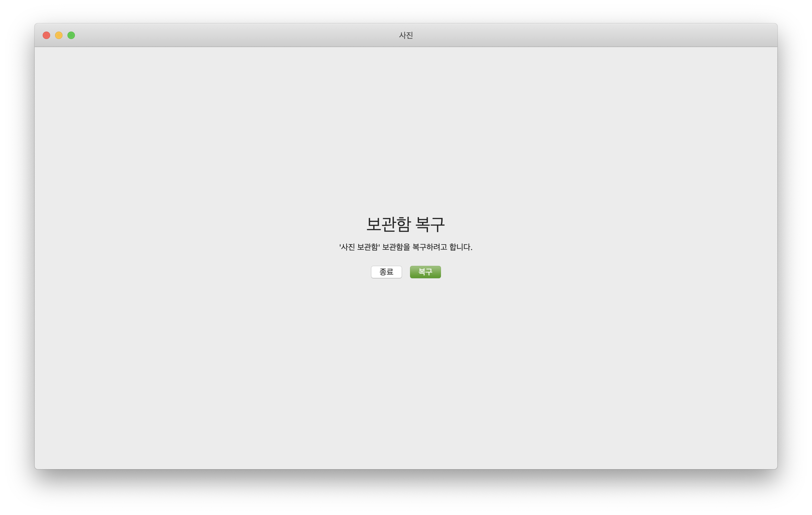Click the 보관함 복구 heading text

pos(406,224)
